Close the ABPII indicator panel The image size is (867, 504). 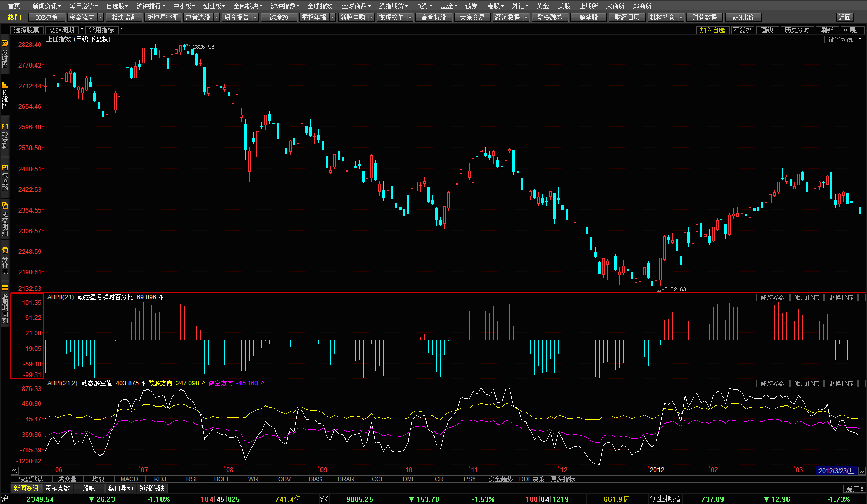click(862, 298)
